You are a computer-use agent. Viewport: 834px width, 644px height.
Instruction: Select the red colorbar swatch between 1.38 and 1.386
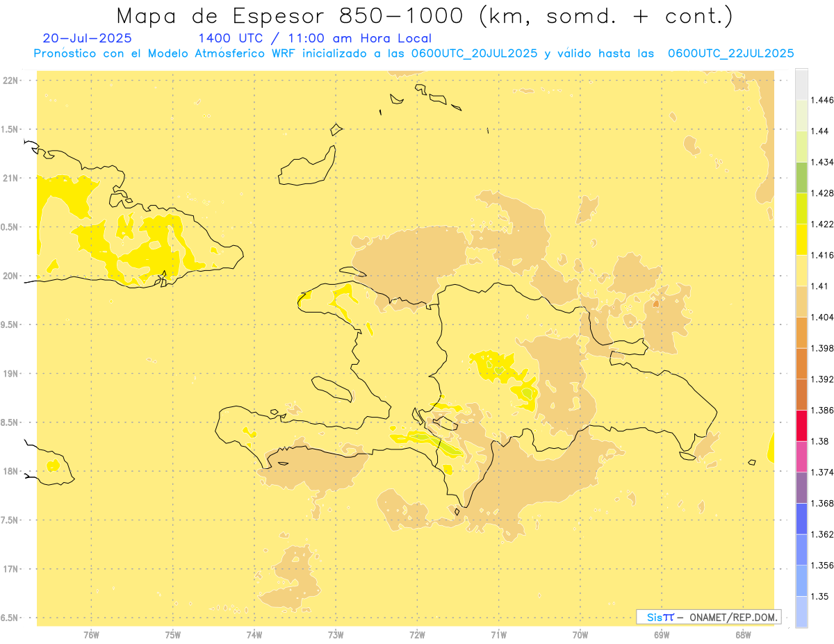tap(801, 425)
